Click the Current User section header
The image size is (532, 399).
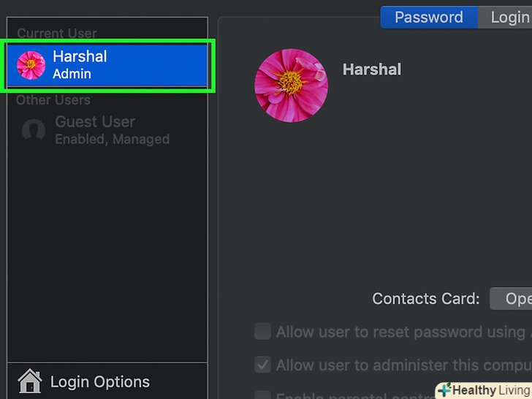(57, 34)
